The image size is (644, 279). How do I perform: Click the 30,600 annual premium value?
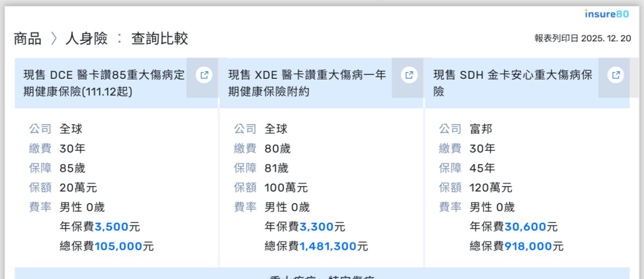[x=525, y=227]
